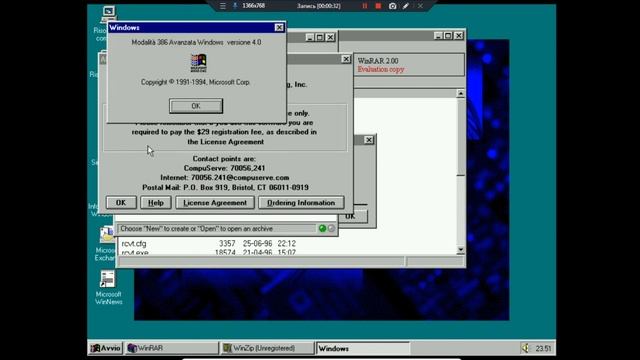This screenshot has height=360, width=640.
Task: Pause the screen recording
Action: [x=365, y=6]
